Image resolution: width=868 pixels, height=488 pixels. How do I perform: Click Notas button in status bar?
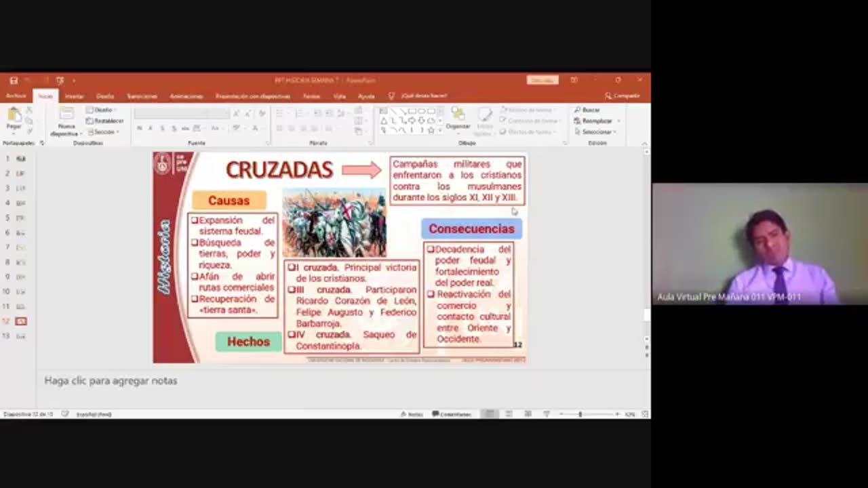(x=412, y=413)
